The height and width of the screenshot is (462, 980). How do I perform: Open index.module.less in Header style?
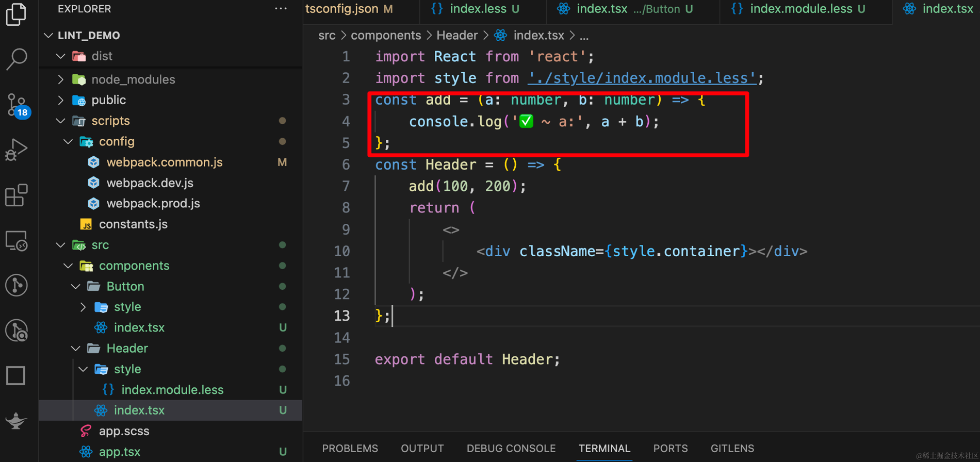pos(171,390)
